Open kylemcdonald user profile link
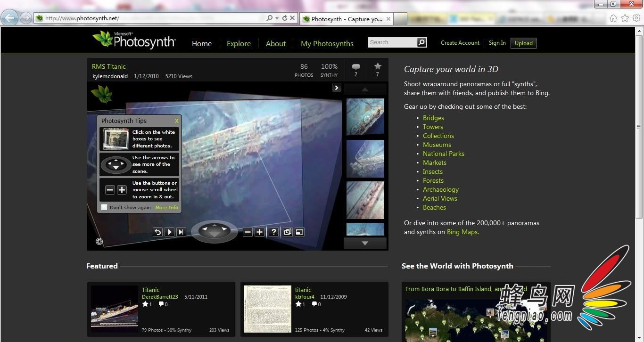644x342 pixels. 110,76
